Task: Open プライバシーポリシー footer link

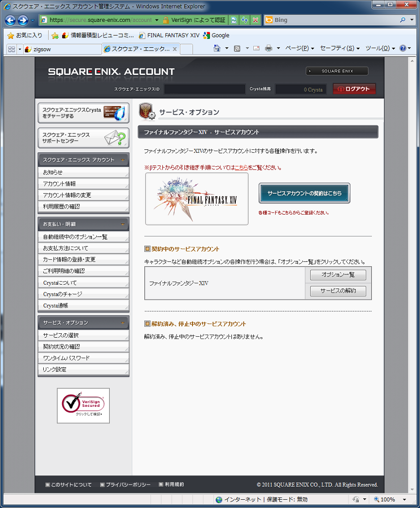Action: pos(125,485)
